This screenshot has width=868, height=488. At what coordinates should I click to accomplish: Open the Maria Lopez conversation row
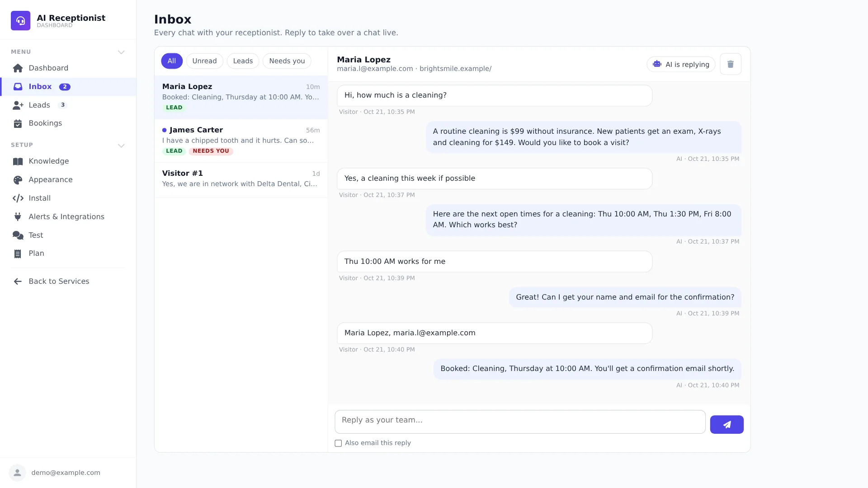tap(241, 97)
